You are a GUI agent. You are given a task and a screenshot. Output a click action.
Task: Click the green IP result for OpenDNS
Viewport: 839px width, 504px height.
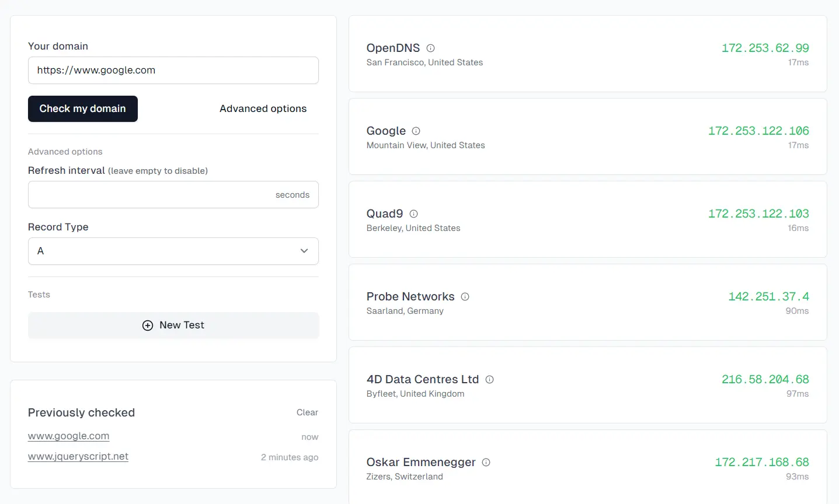point(765,48)
